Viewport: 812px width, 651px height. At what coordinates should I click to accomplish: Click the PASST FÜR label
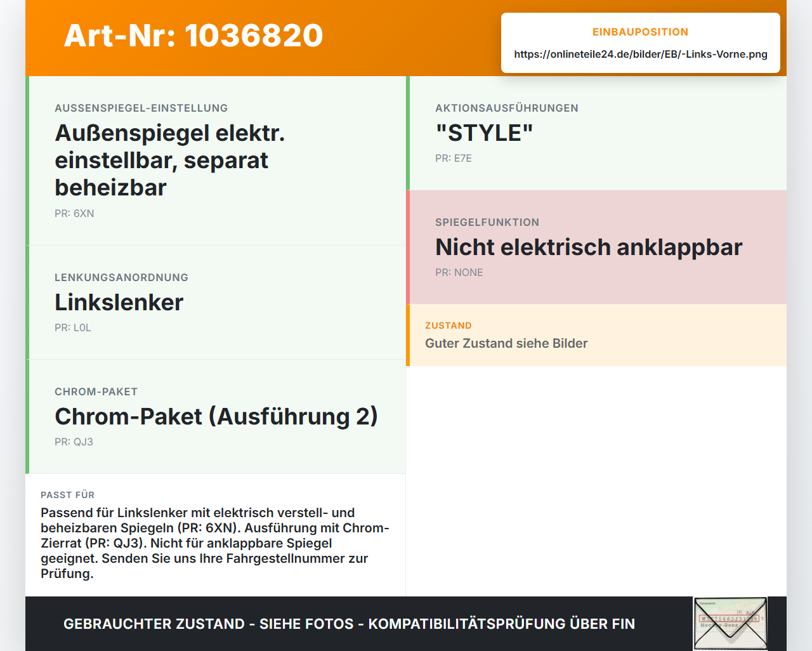(x=68, y=496)
